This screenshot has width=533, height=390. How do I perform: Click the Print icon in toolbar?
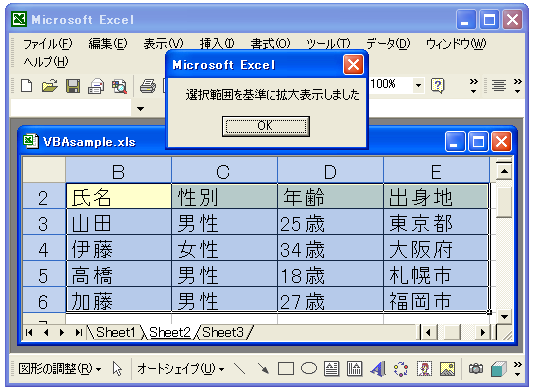[148, 86]
